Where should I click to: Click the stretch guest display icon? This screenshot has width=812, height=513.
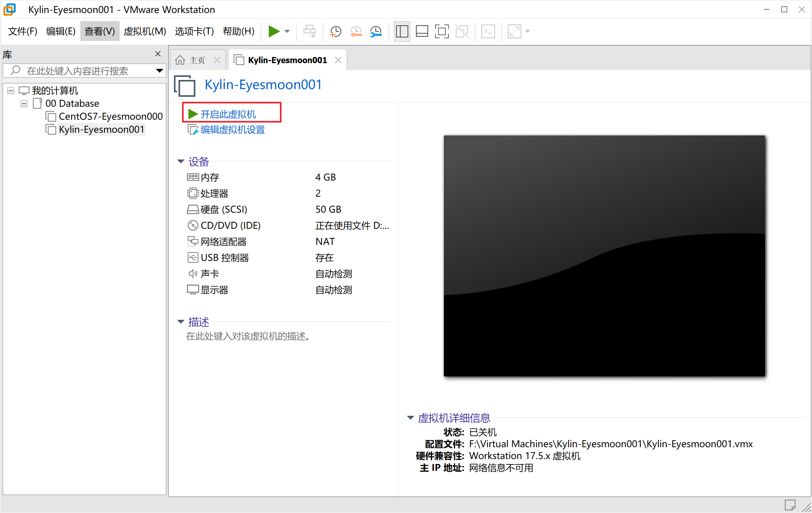pos(515,31)
